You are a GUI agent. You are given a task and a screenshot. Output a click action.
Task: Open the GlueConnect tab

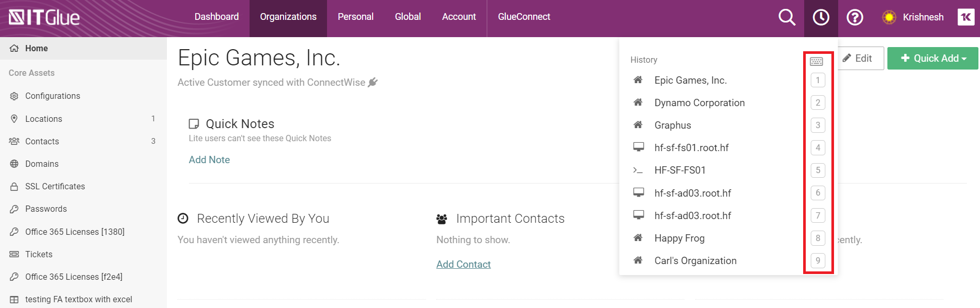[x=524, y=17]
